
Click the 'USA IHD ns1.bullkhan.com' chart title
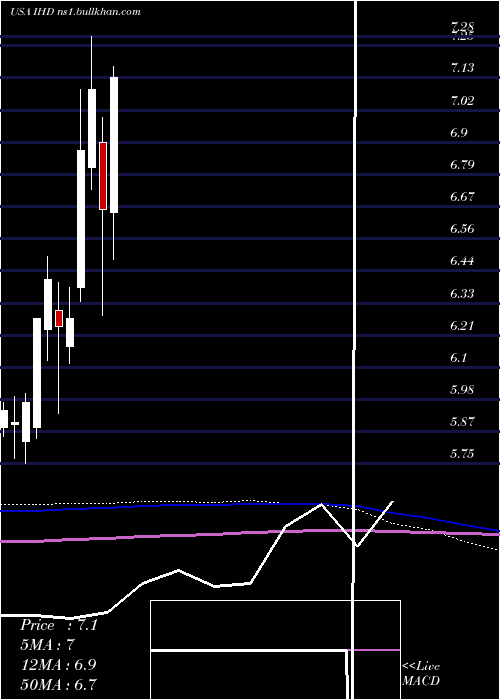tap(75, 12)
